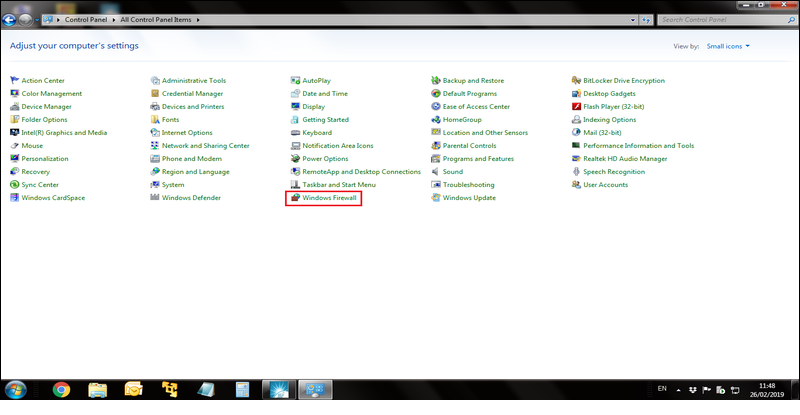Image resolution: width=800 pixels, height=415 pixels.
Task: Open Realtek HD Audio Manager link
Action: (x=625, y=159)
